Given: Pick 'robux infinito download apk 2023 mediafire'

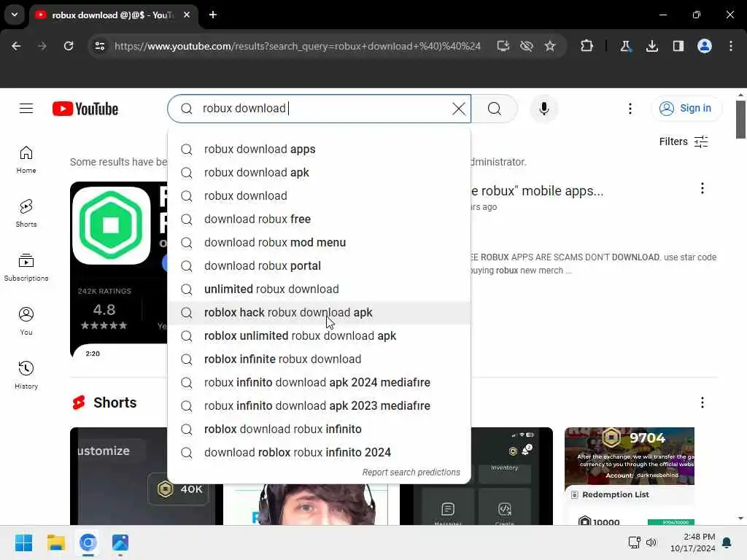Looking at the screenshot, I should click(x=320, y=405).
